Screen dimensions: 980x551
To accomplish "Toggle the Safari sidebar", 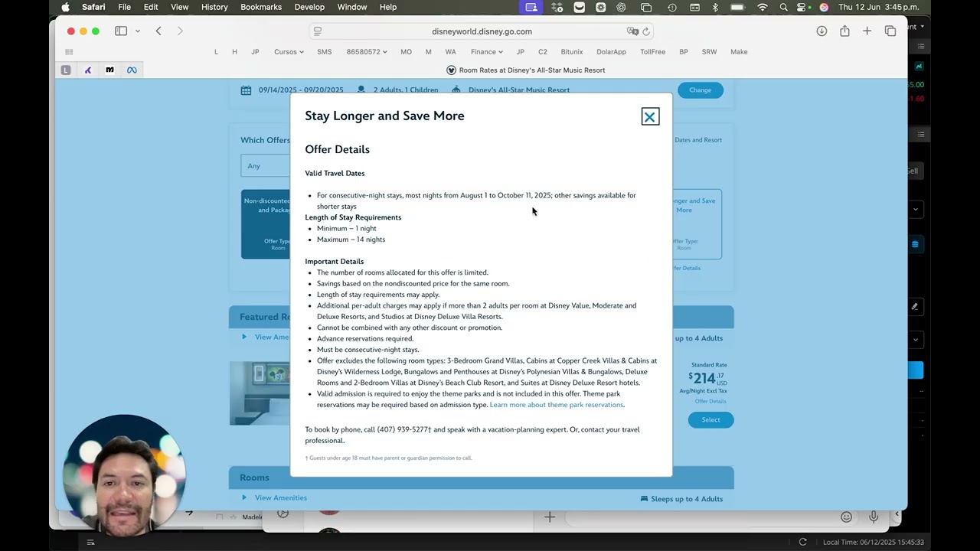I will click(x=121, y=31).
